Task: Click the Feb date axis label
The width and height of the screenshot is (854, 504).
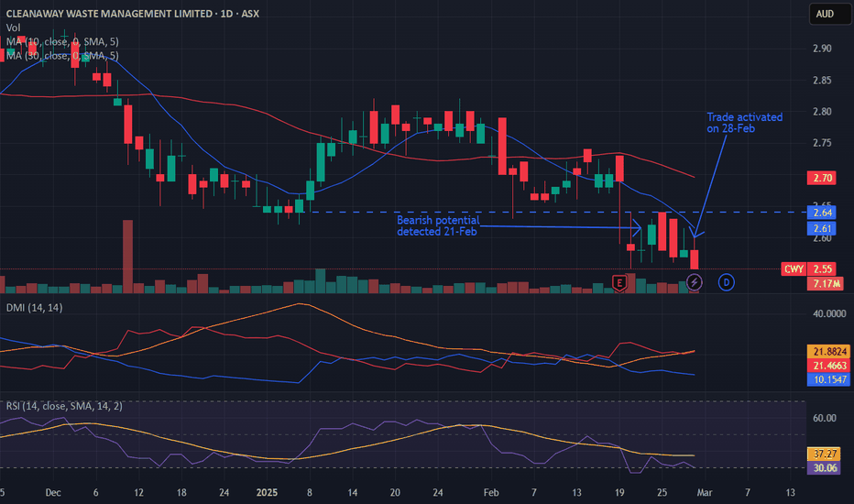Action: coord(491,493)
